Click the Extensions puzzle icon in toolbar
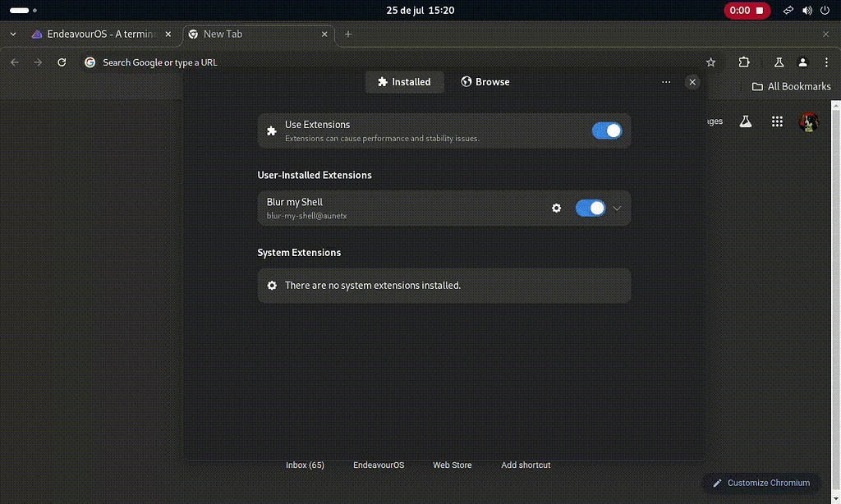This screenshot has width=841, height=504. click(x=744, y=62)
